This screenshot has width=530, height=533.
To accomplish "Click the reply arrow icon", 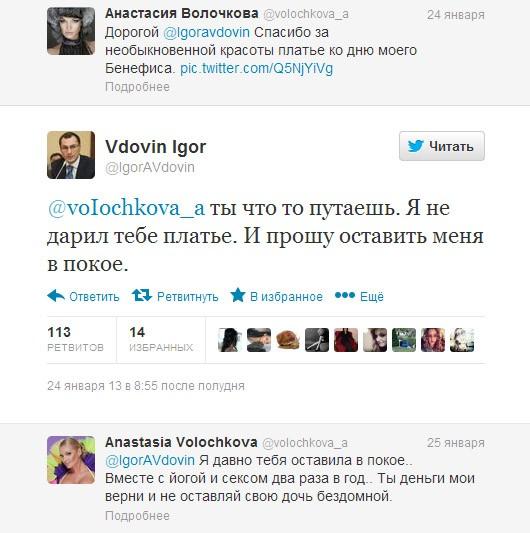I will [x=56, y=296].
